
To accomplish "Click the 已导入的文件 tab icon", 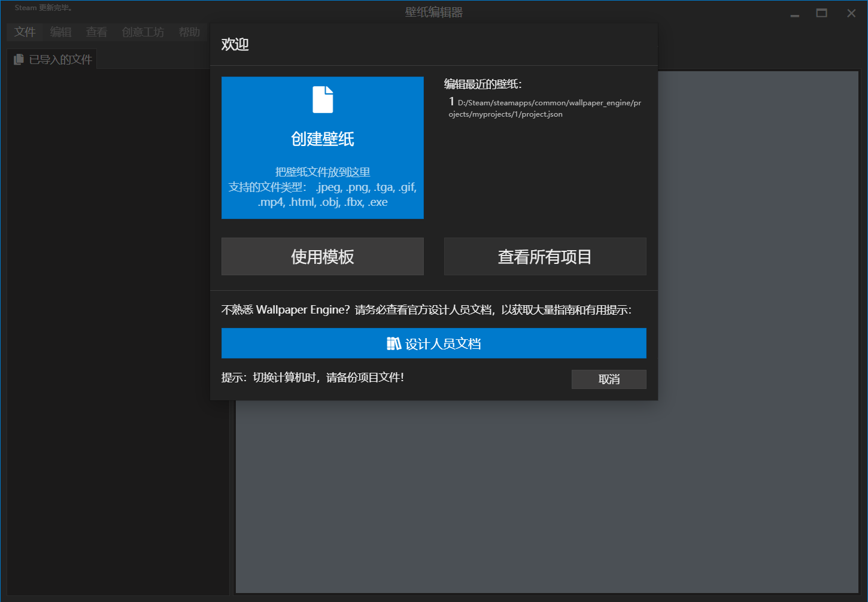I will pyautogui.click(x=19, y=59).
